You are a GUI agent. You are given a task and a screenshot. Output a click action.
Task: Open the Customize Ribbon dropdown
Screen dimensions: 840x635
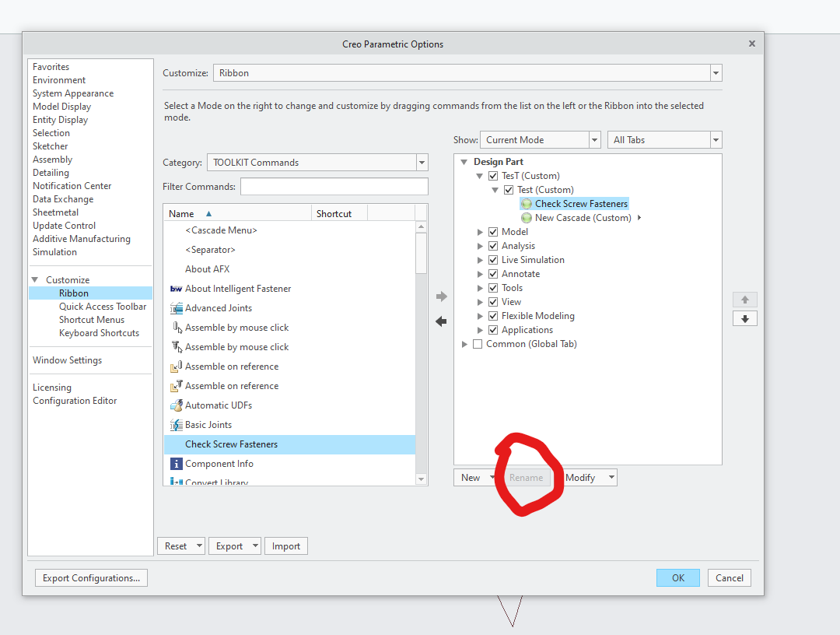click(715, 72)
